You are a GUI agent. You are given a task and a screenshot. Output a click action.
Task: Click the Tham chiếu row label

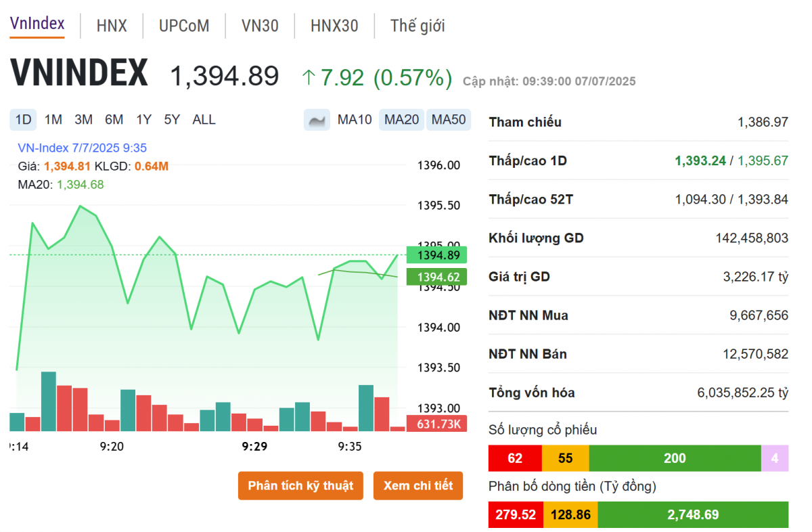pyautogui.click(x=525, y=123)
